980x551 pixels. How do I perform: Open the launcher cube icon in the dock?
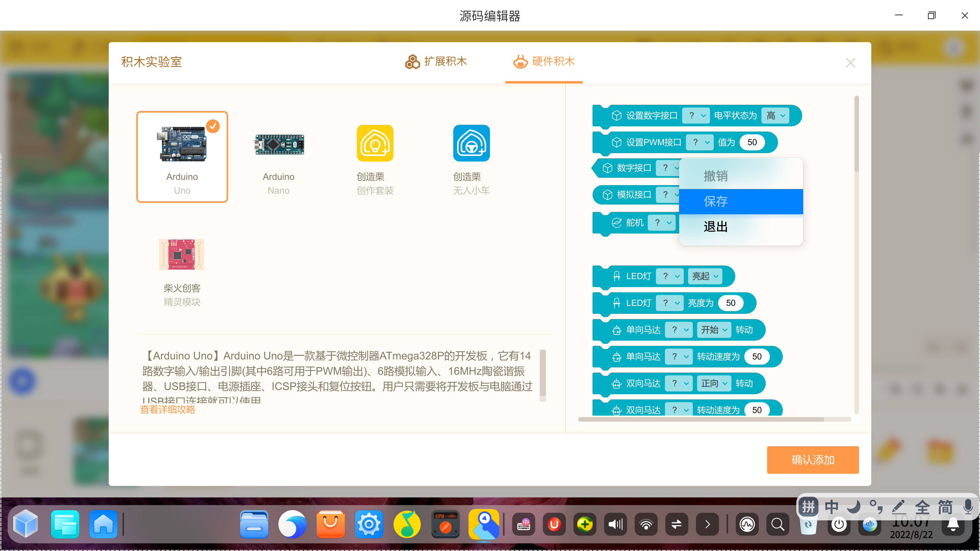[26, 524]
